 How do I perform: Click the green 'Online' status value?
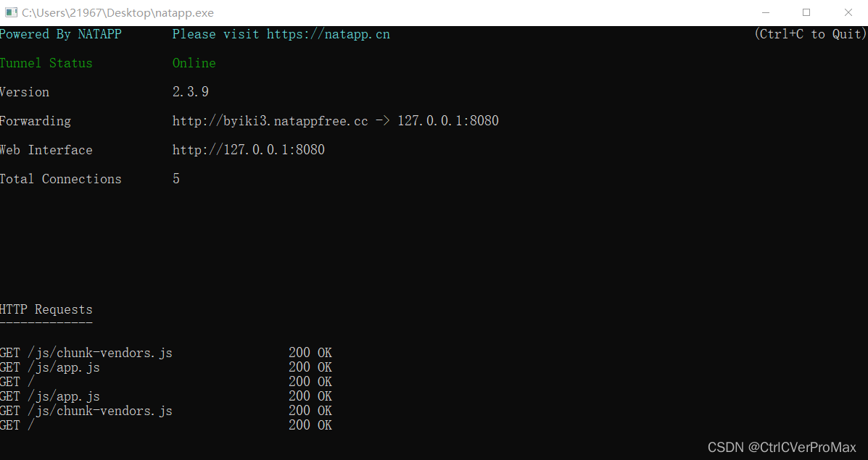click(194, 63)
